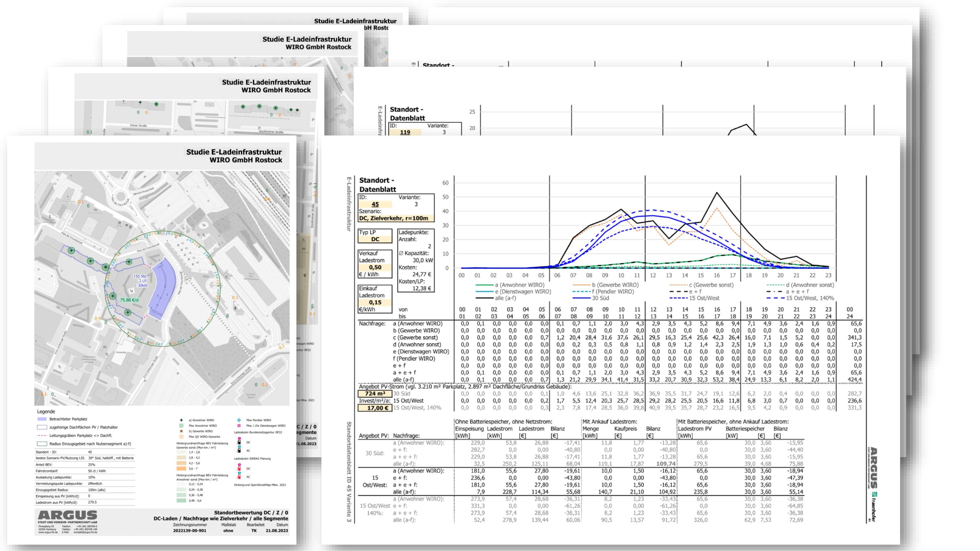Click the green 'Radius Einzugsgebiet' legend box

(42, 444)
